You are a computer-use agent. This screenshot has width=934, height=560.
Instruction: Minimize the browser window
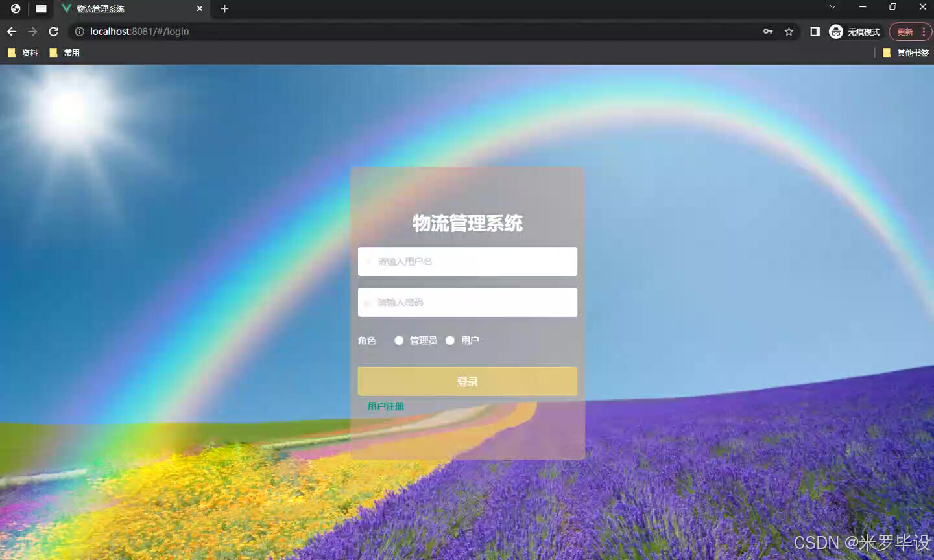863,6
